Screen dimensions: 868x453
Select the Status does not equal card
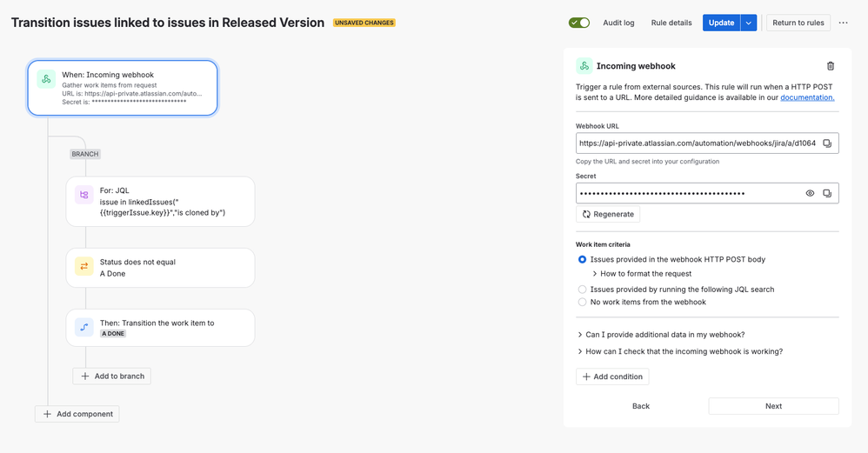point(161,268)
